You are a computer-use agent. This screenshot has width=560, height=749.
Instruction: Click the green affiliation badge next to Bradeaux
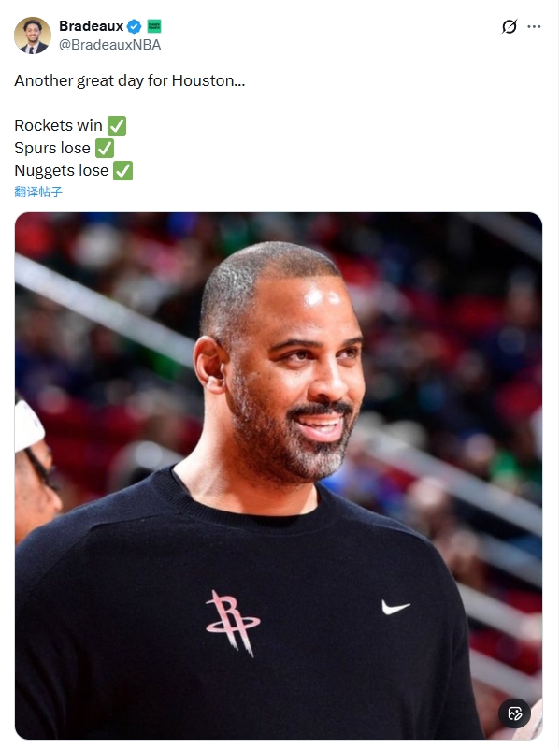click(154, 26)
